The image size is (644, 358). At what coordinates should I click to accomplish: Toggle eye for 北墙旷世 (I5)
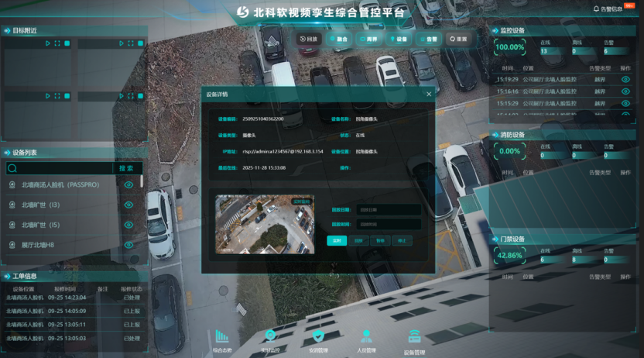tap(128, 225)
